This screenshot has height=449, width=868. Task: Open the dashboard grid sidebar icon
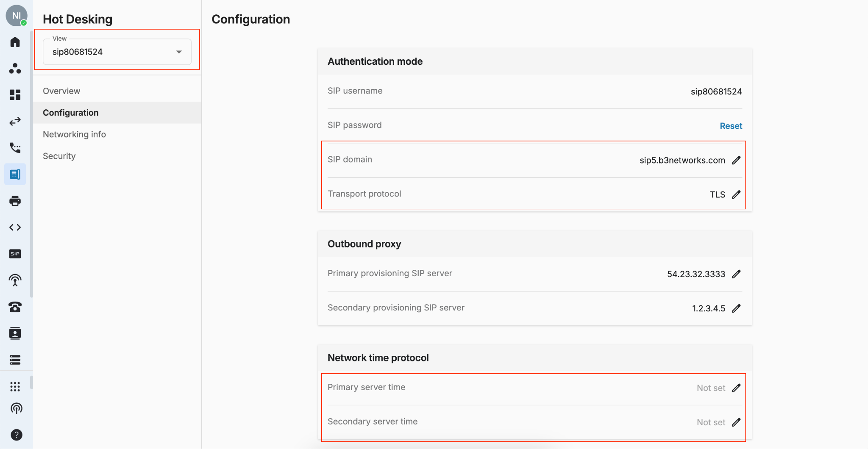[15, 95]
